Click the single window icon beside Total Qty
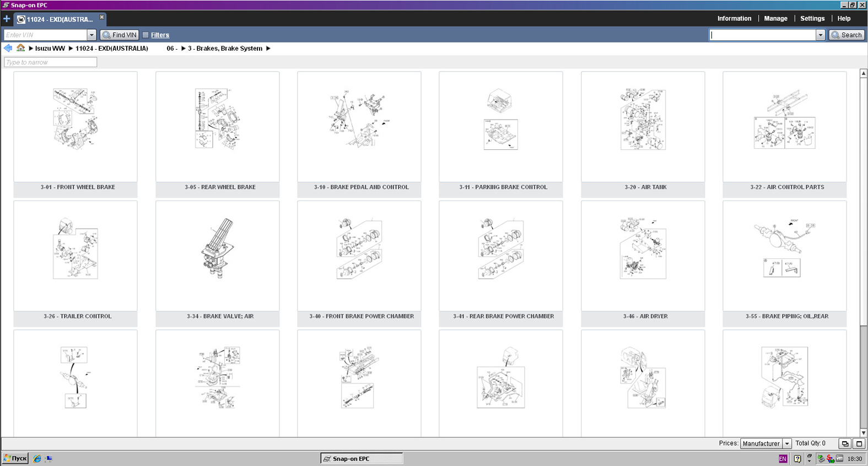868x466 pixels. point(859,443)
